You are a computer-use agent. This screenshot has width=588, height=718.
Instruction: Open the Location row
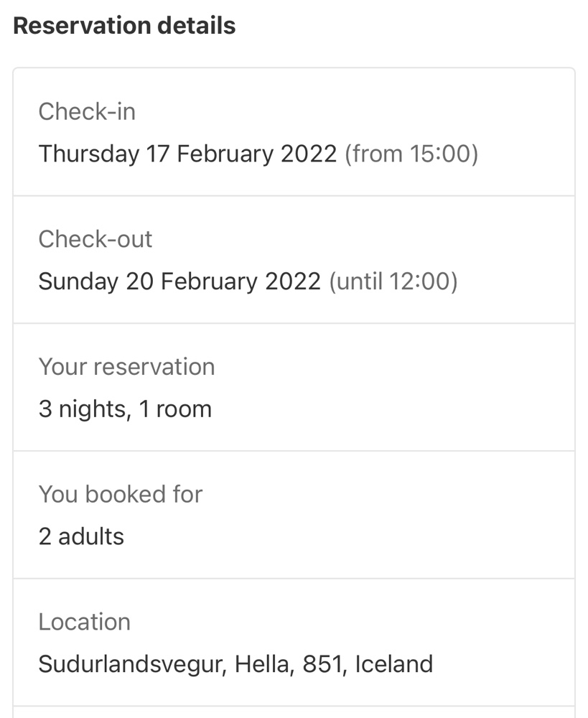tap(294, 643)
